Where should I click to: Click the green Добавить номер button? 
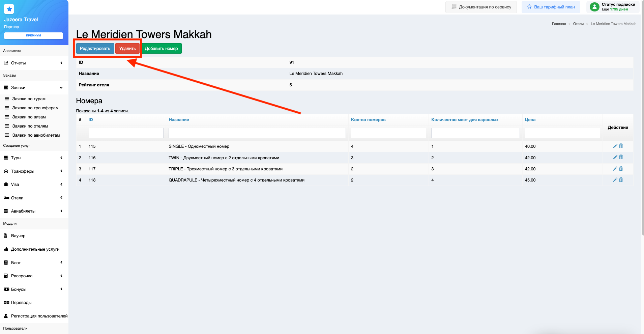click(161, 49)
